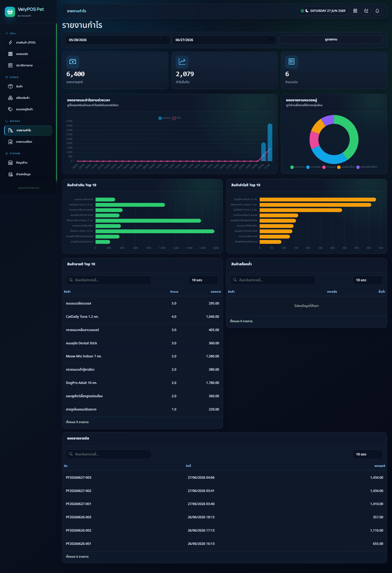Select รายงานสต๊อก menu item
Viewport: 392px width, 573px height.
click(x=28, y=142)
